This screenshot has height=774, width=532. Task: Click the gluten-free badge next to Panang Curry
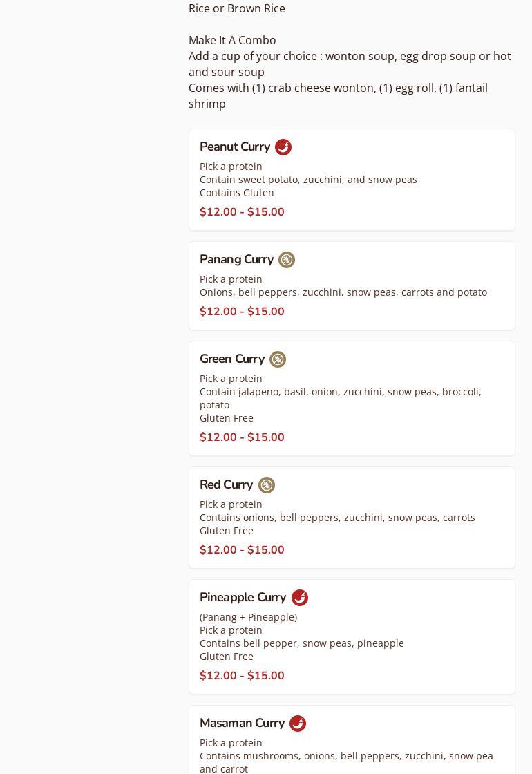coord(287,260)
